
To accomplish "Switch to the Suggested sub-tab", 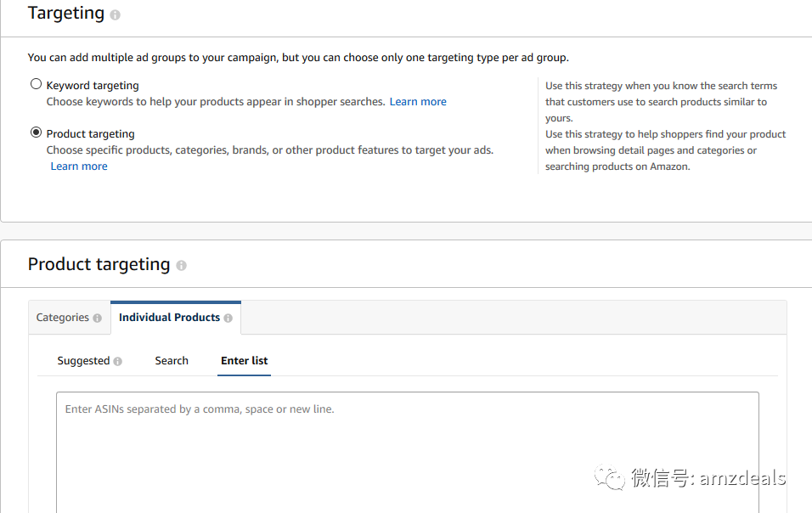I will [x=83, y=361].
